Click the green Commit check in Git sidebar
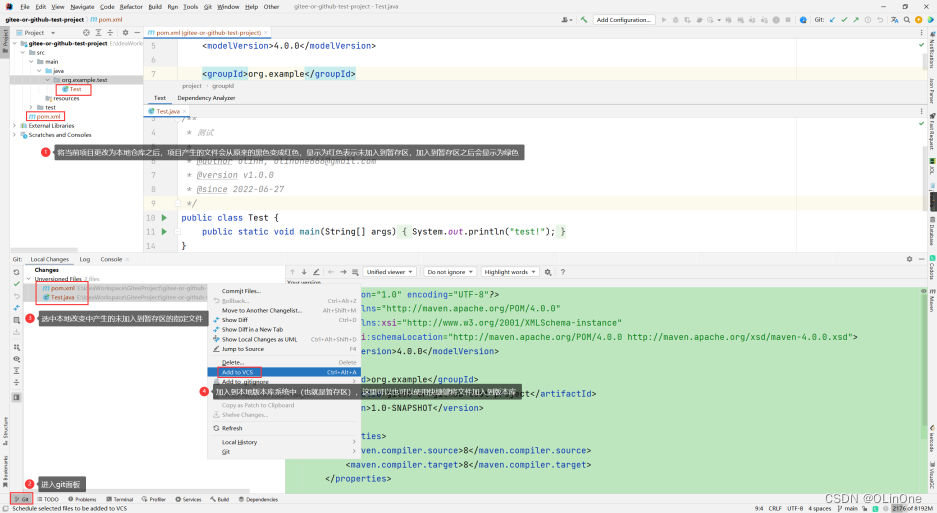937x513 pixels. click(17, 284)
